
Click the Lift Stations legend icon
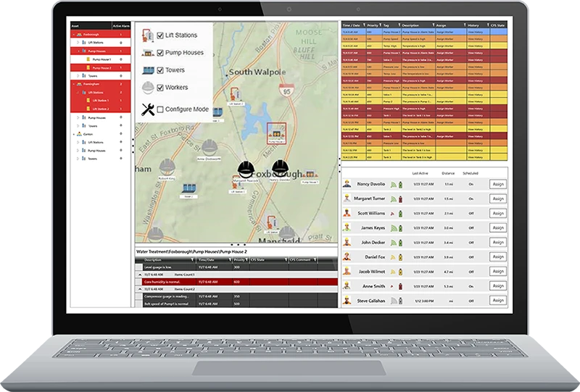[148, 35]
